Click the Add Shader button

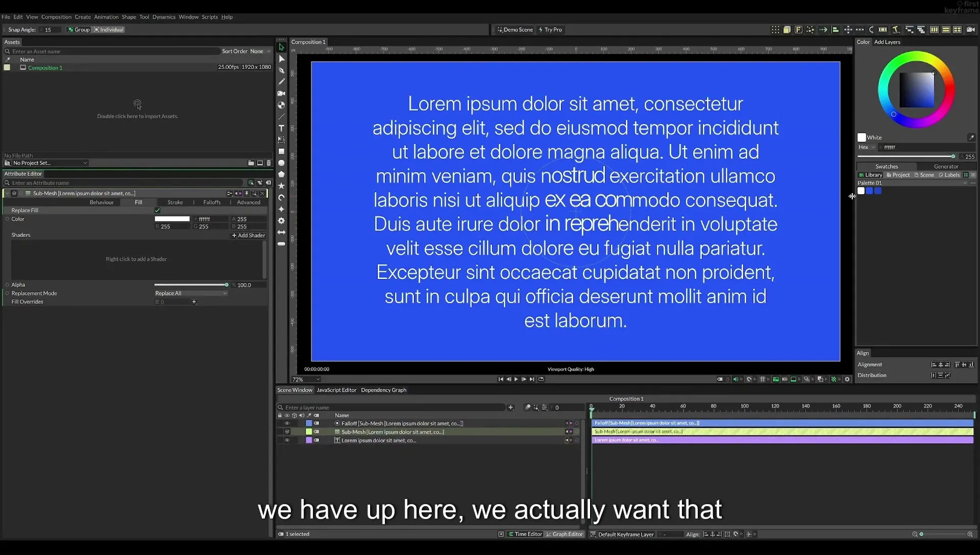(x=249, y=235)
